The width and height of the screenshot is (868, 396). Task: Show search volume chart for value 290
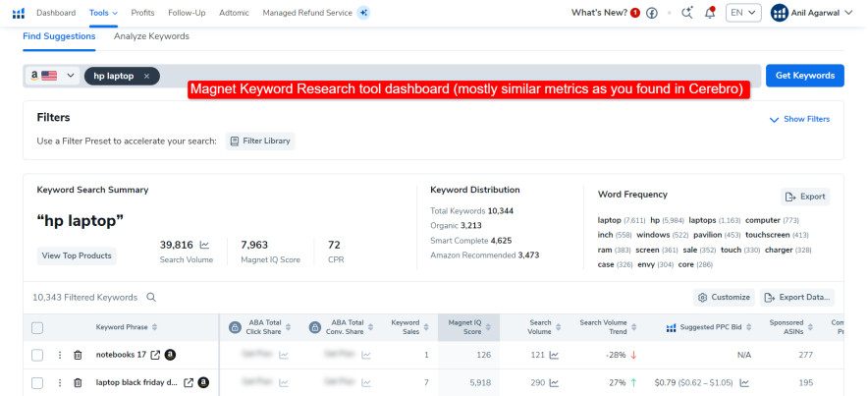point(554,382)
